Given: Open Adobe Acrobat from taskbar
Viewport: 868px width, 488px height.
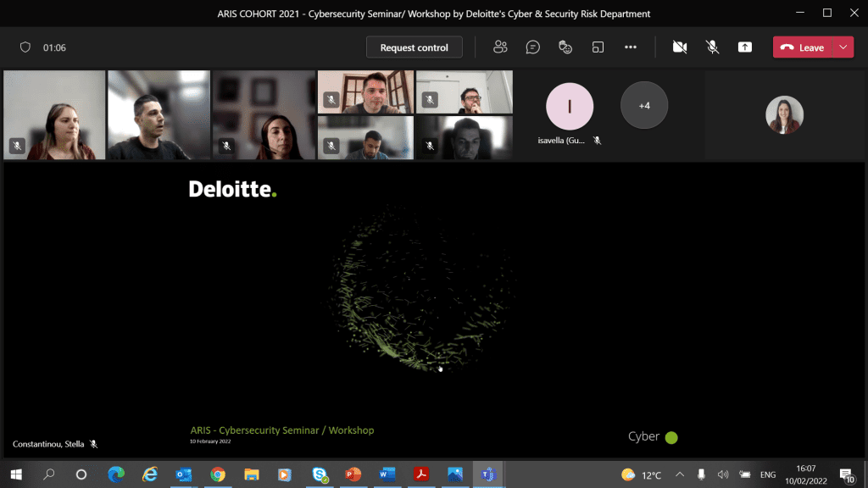Looking at the screenshot, I should pos(420,474).
